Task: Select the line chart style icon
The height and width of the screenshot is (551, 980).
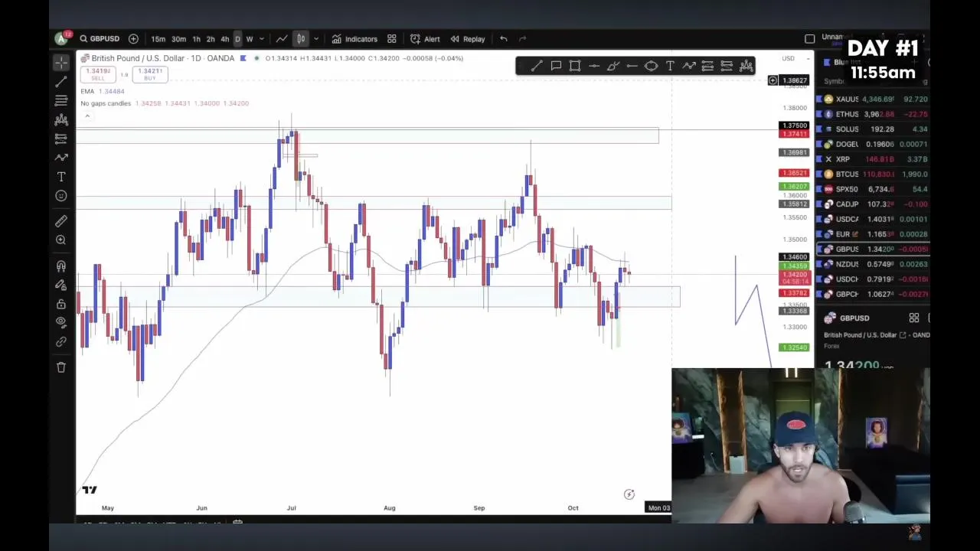Action: pyautogui.click(x=282, y=39)
